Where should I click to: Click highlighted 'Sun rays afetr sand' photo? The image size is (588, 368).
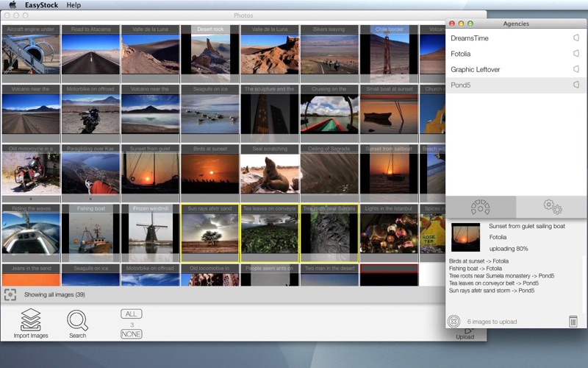pyautogui.click(x=210, y=233)
